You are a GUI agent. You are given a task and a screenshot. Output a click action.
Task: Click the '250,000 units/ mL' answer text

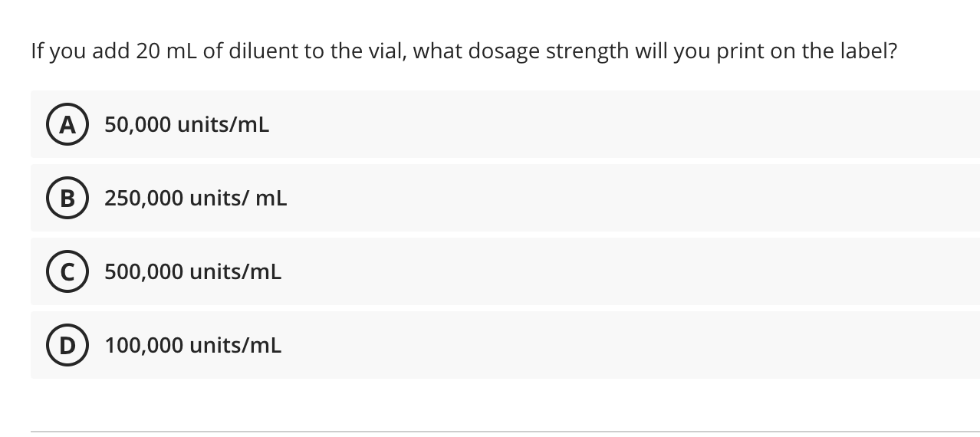[x=196, y=199]
